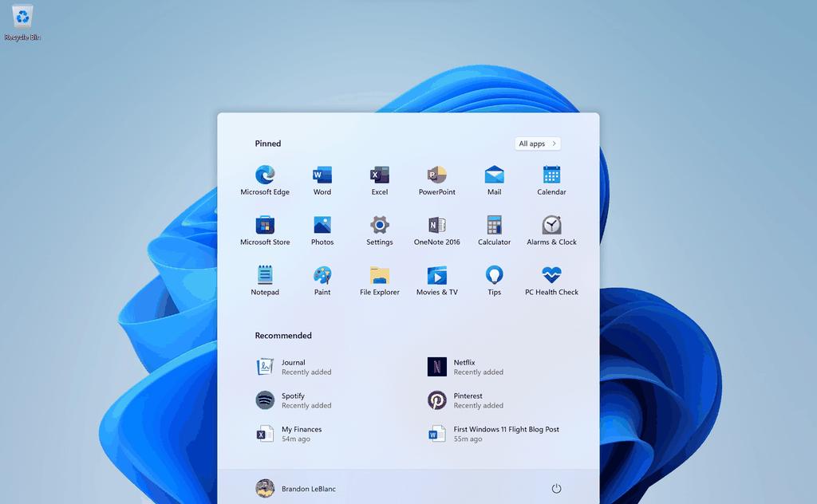Open Brandon LeBlanc user account menu
The width and height of the screenshot is (817, 504).
coord(295,488)
